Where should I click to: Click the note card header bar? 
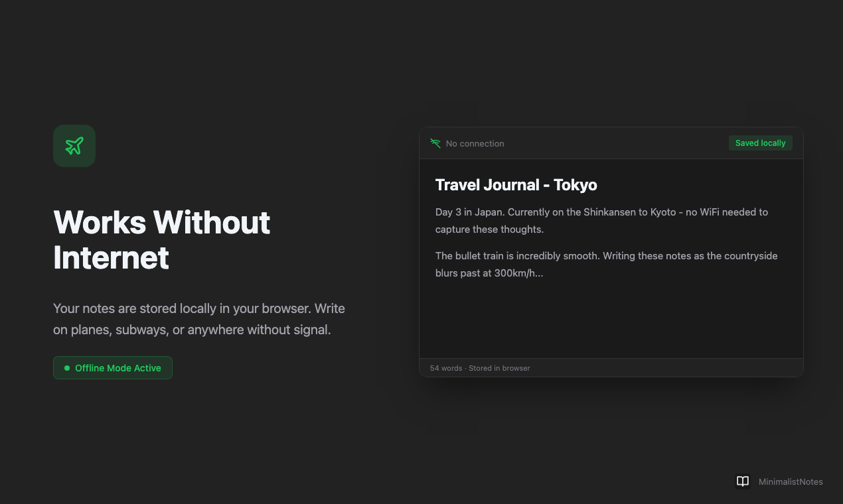[x=611, y=143]
